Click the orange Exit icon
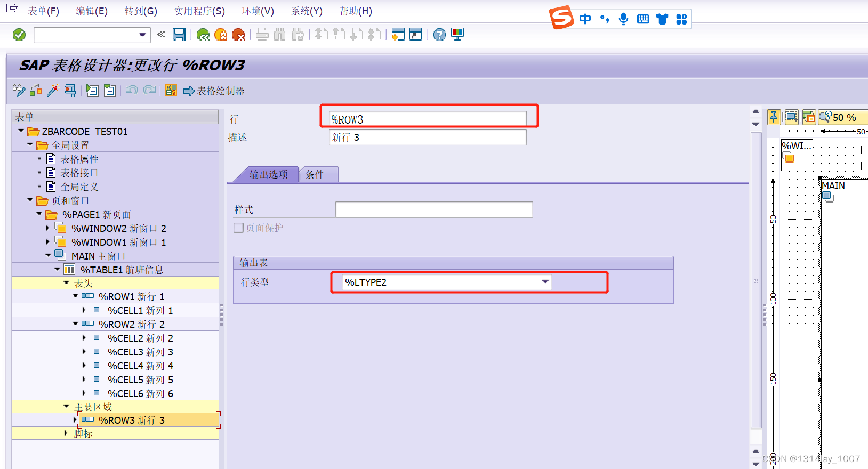This screenshot has height=469, width=868. pyautogui.click(x=221, y=35)
